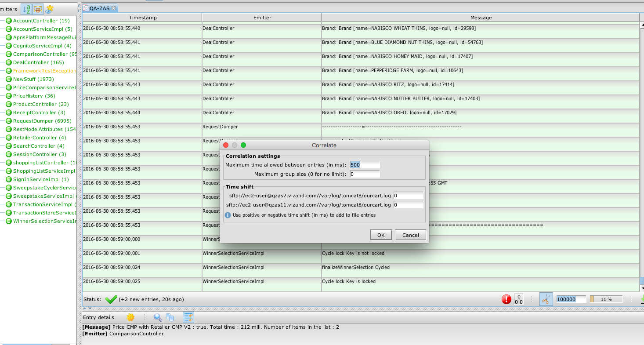644x345 pixels.
Task: Collapse the details pane with up arrow
Action: pyautogui.click(x=85, y=308)
